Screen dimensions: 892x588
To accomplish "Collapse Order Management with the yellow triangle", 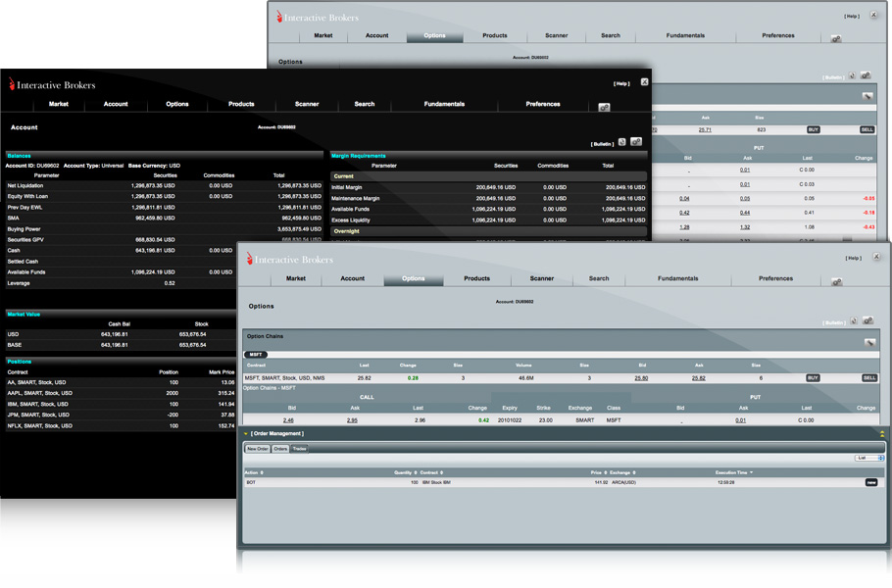I will tap(246, 434).
